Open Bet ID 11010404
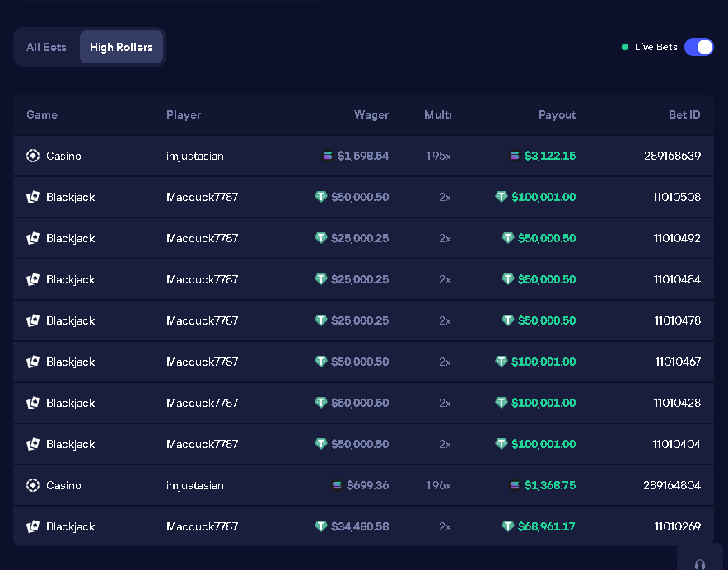The width and height of the screenshot is (728, 570). click(x=677, y=444)
